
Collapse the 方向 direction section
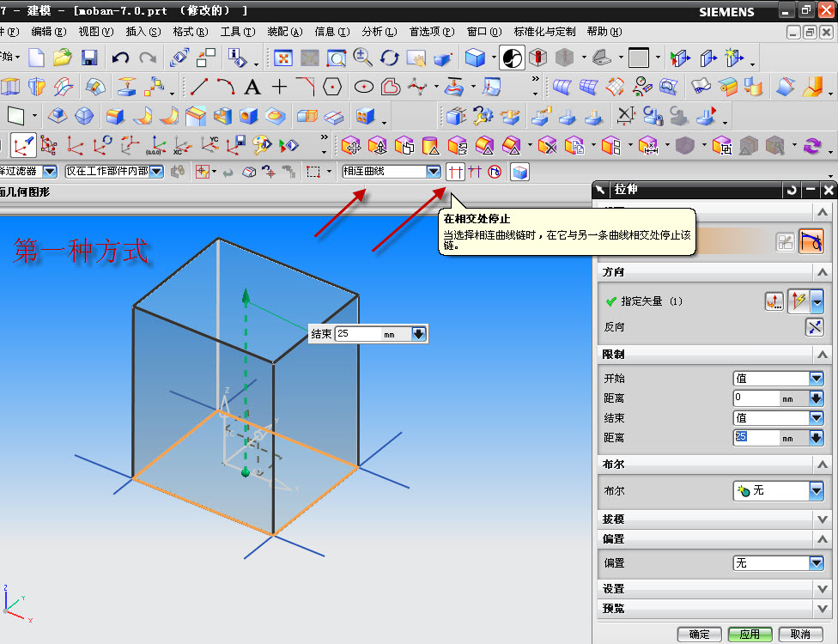(823, 272)
